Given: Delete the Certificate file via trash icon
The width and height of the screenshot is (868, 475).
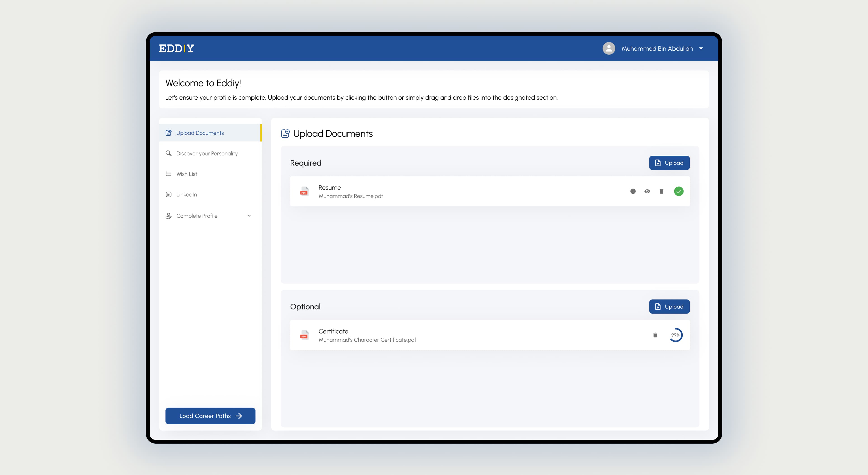Looking at the screenshot, I should [x=655, y=335].
